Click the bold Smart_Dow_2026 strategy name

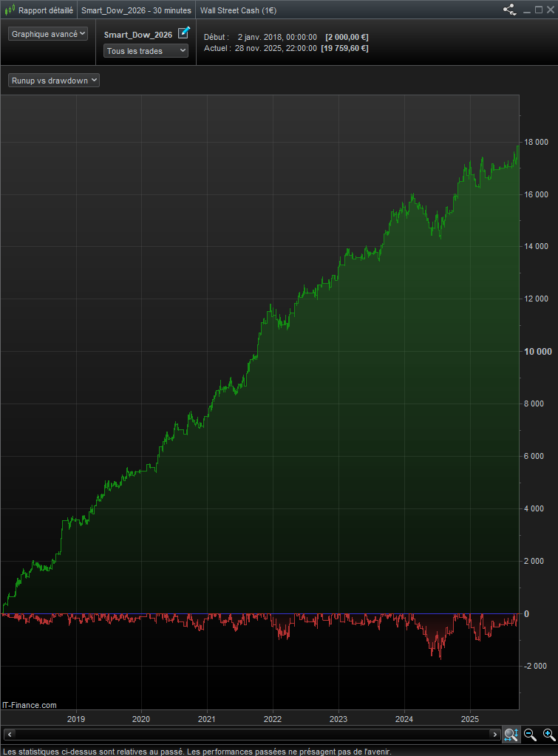[x=138, y=35]
